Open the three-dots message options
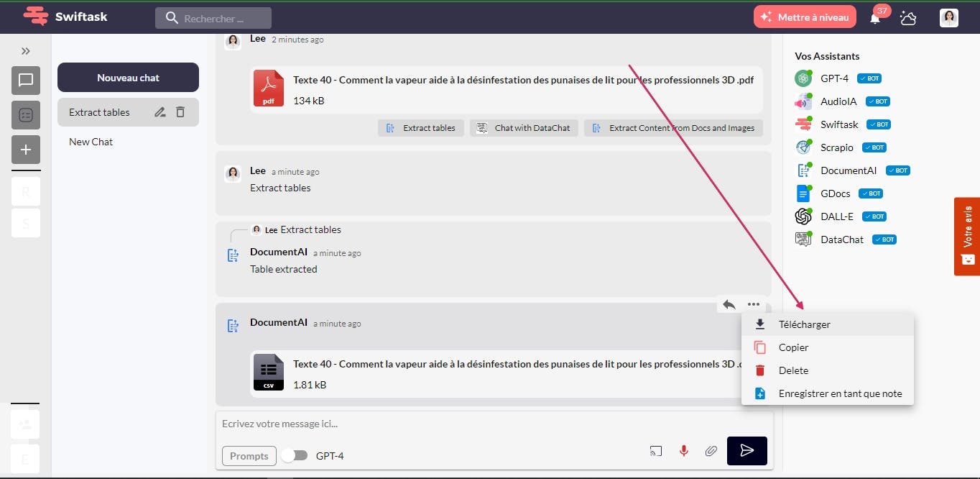The image size is (980, 479). 753,304
